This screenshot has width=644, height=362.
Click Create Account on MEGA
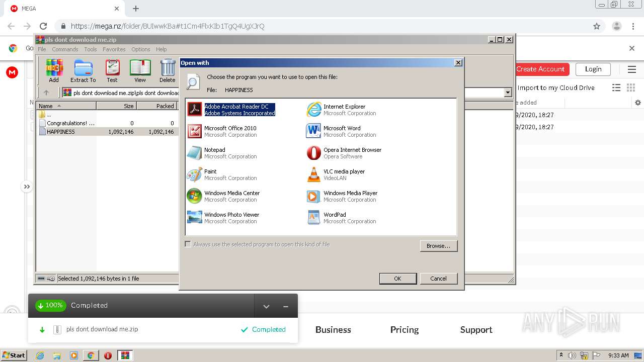click(541, 69)
